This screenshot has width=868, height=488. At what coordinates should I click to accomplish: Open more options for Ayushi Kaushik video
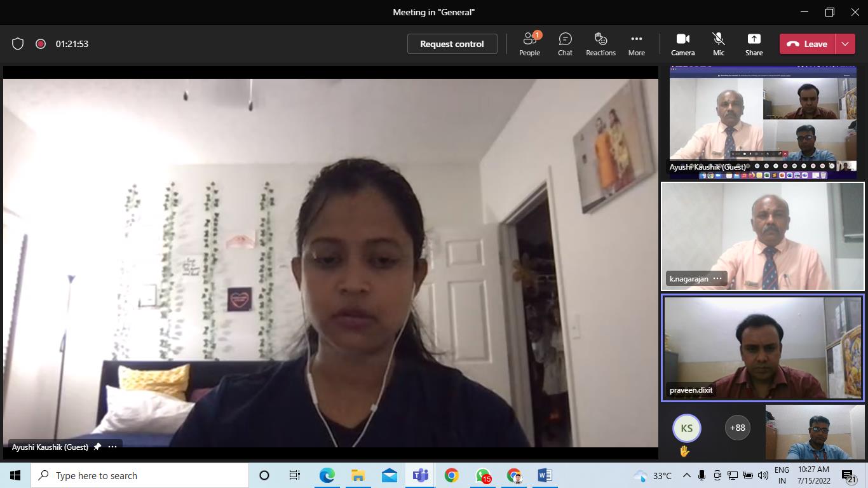[112, 447]
